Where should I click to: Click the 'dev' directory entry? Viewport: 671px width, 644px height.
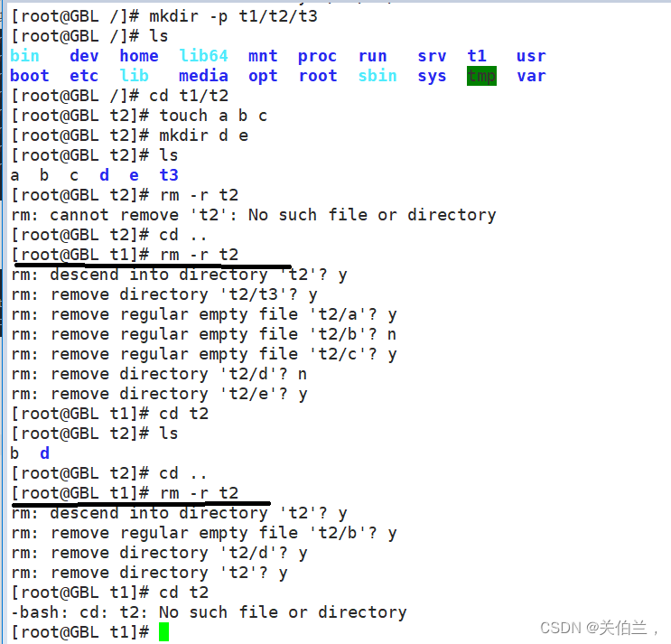84,56
